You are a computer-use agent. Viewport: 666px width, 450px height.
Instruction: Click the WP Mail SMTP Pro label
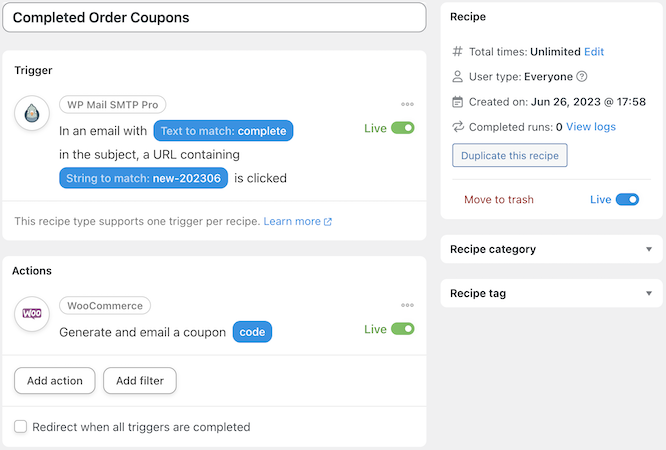[x=113, y=105]
